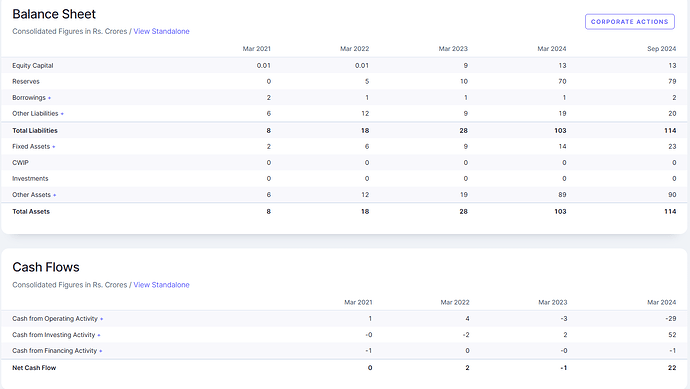Select the Investments row label

[30, 179]
